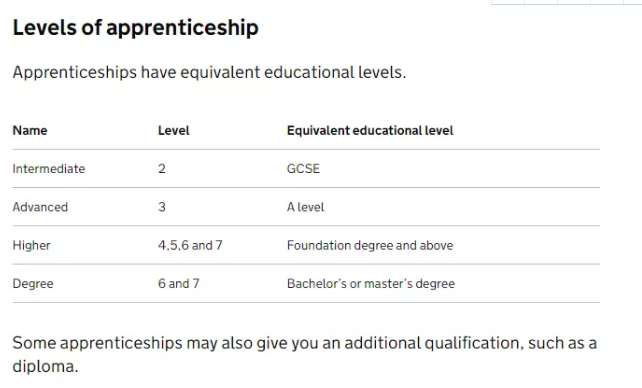642x388 pixels.
Task: Click the 'Equivalent educational level' column header
Action: point(370,131)
